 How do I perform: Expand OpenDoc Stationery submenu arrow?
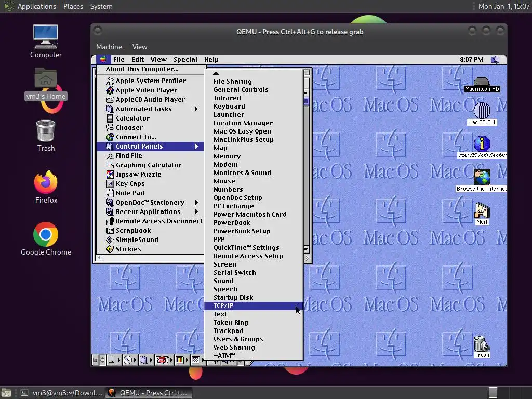196,202
